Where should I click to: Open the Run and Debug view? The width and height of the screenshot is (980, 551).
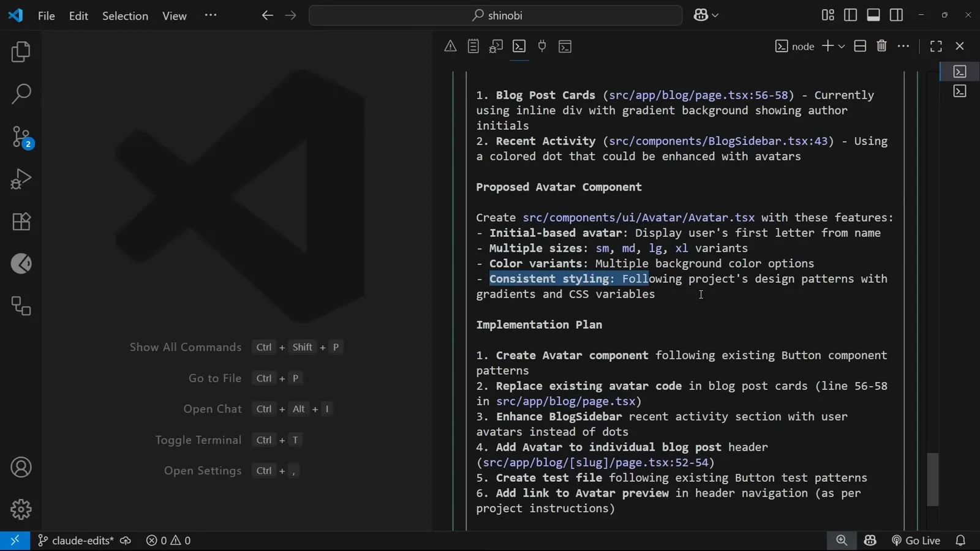tap(21, 179)
